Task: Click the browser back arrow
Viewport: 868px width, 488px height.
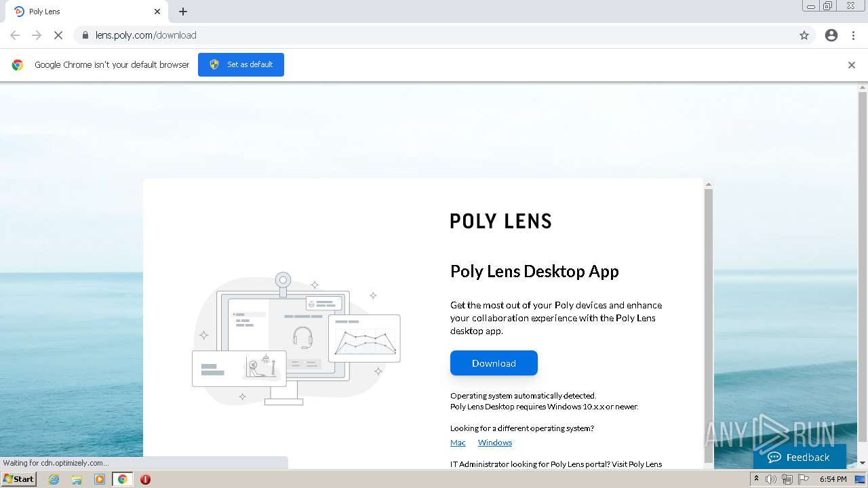Action: pos(15,35)
